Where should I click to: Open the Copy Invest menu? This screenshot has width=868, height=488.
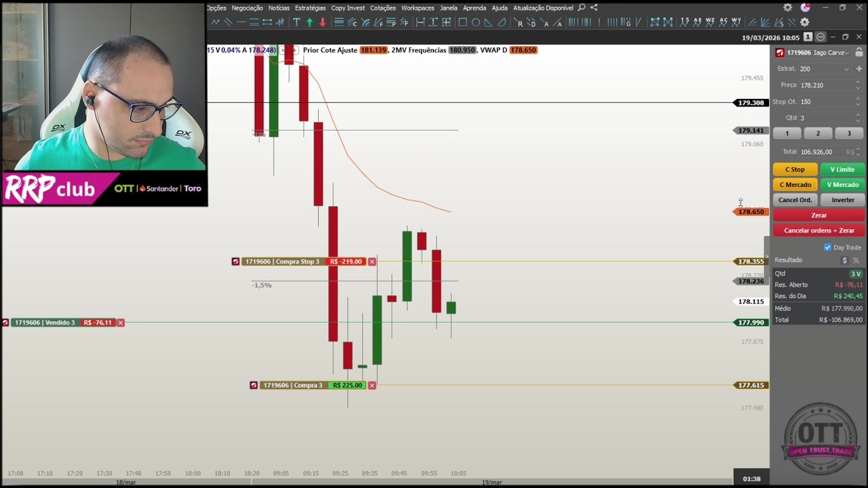(348, 7)
